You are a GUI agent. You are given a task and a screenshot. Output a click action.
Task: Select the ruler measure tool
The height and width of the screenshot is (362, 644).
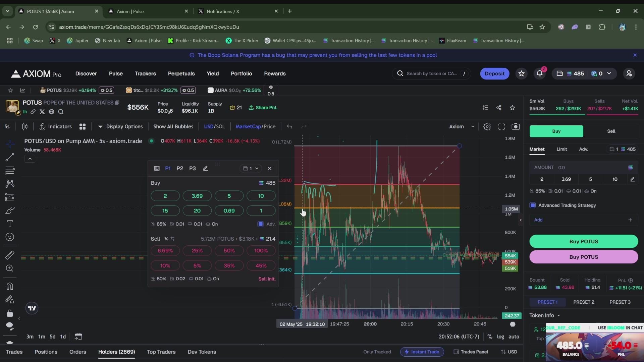point(10,255)
